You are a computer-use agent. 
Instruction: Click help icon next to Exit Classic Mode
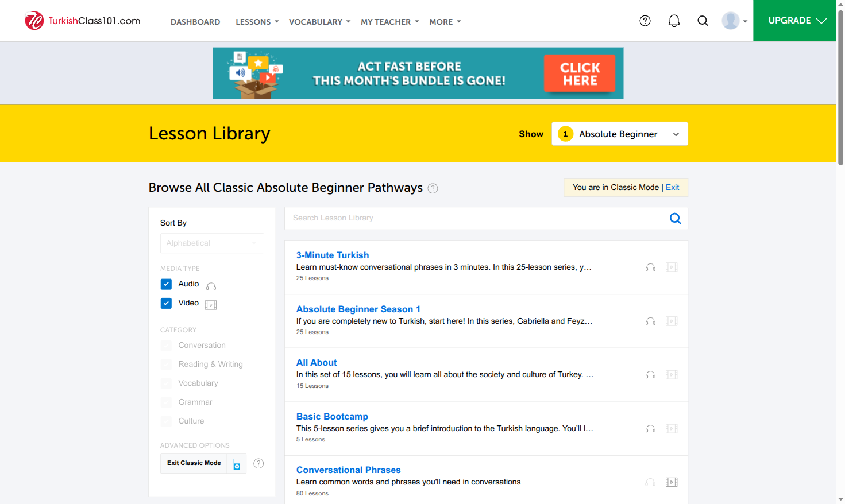258,463
